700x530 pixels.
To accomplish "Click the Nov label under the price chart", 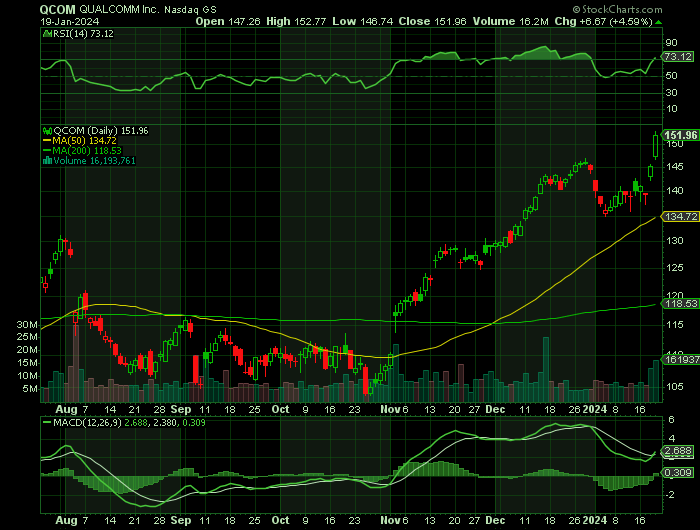I will tap(390, 409).
